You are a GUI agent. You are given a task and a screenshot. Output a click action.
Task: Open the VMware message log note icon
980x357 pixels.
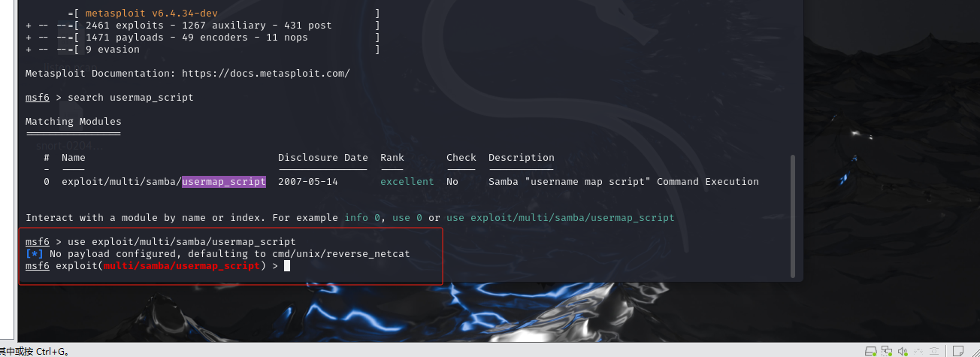click(958, 351)
